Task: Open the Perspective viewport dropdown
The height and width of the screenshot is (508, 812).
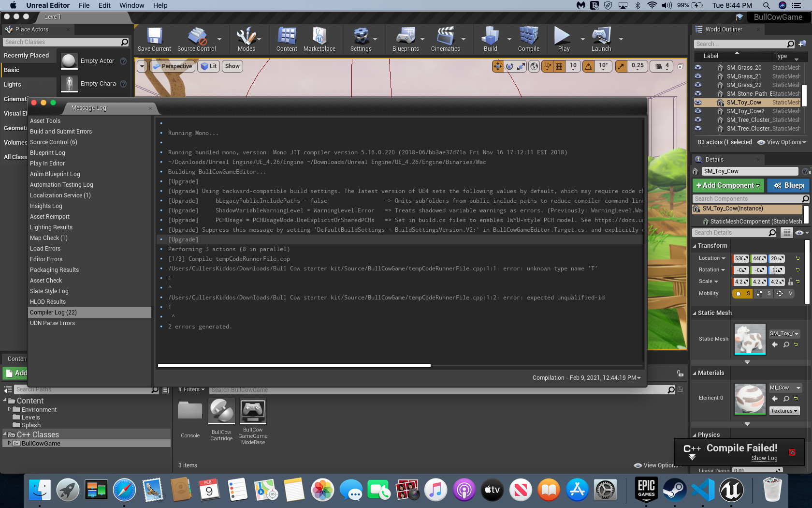Action: 173,66
